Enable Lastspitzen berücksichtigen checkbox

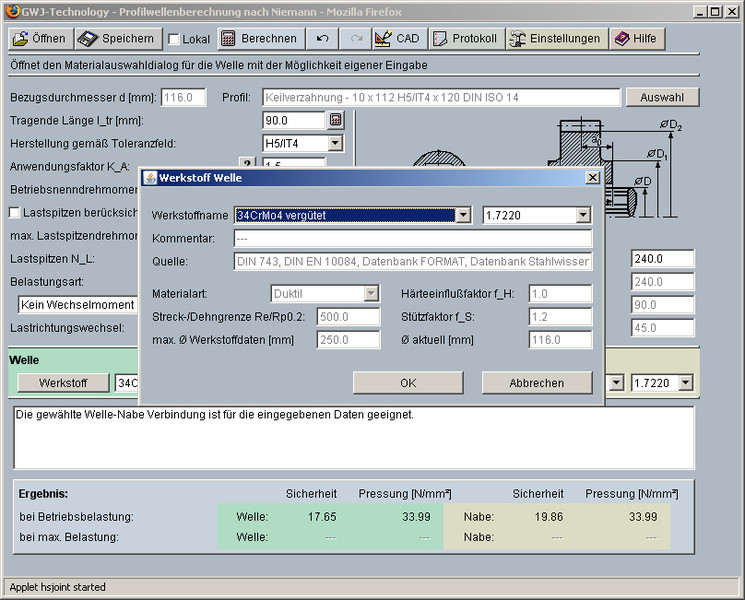point(15,212)
